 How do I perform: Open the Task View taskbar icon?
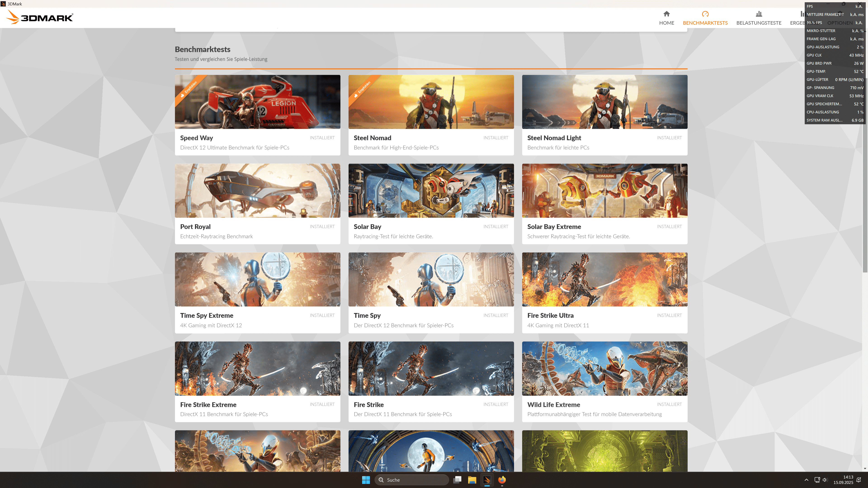(457, 480)
